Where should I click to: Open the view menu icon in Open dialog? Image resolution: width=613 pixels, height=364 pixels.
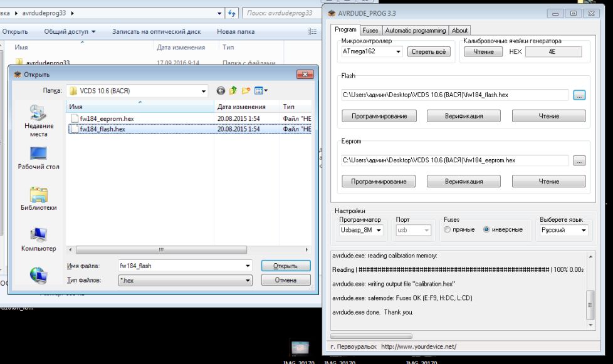(261, 91)
